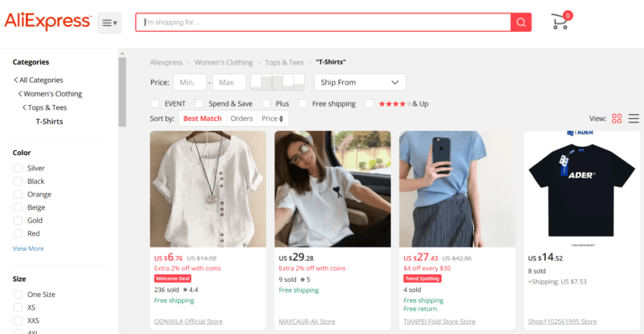Click the sidebar vertical scrollbar thumb
The image size is (644, 334).
pyautogui.click(x=122, y=92)
